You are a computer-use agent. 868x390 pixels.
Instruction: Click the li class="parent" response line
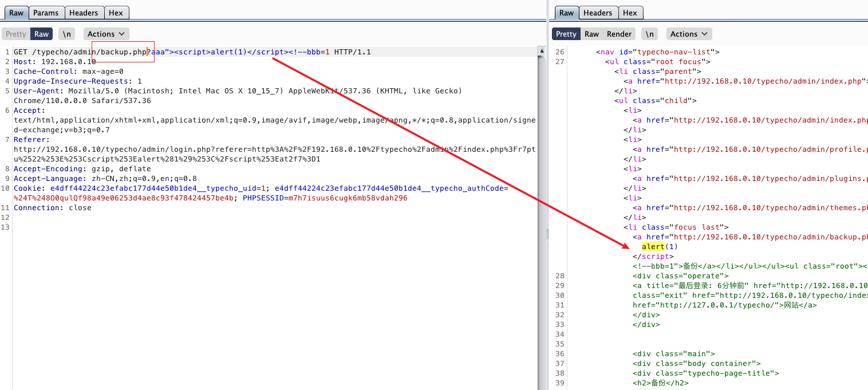[657, 72]
